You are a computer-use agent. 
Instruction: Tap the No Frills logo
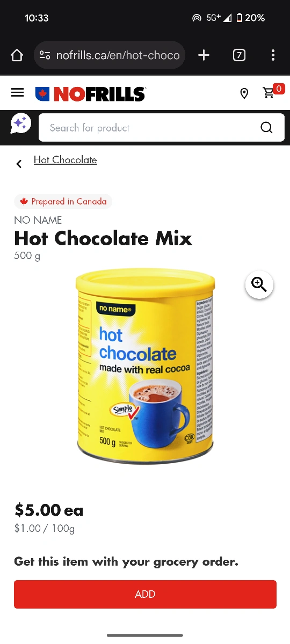[x=90, y=94]
